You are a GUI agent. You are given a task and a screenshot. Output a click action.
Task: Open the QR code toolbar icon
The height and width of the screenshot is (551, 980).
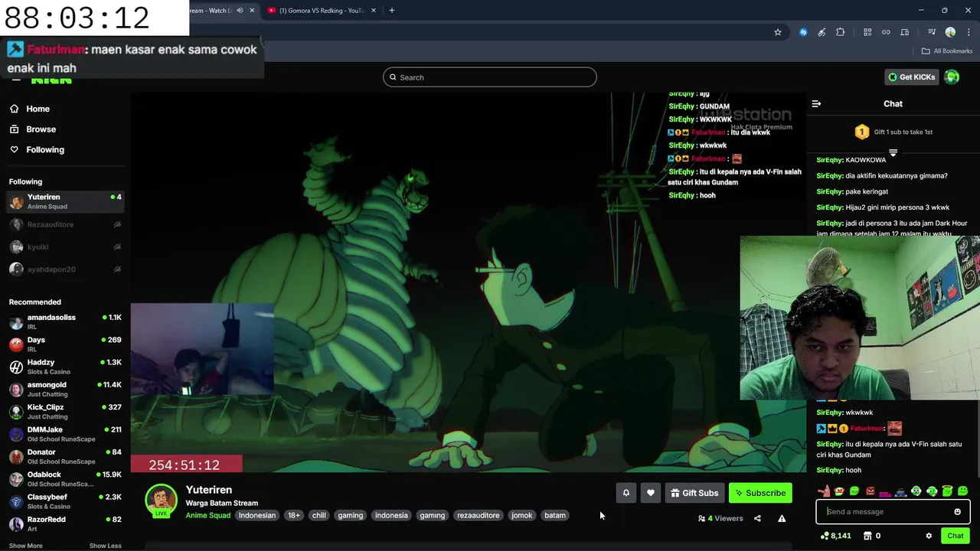pos(867,32)
